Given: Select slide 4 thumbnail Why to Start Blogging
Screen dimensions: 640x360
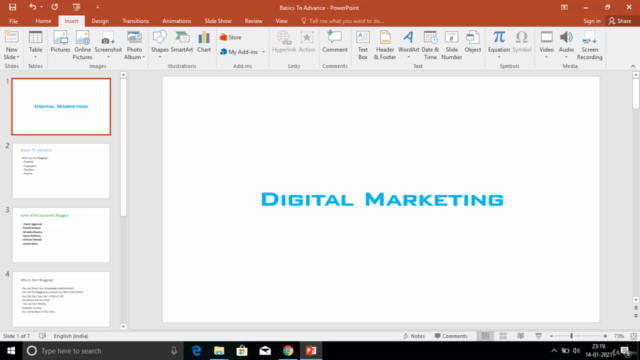Looking at the screenshot, I should pos(61,299).
